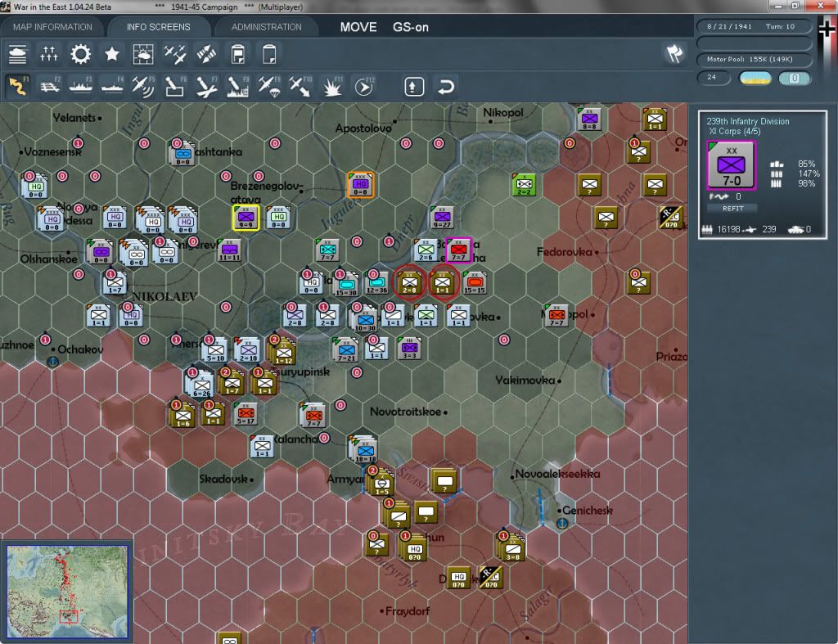Click the pale teal 0 indicator pill
The image size is (838, 644).
[794, 78]
